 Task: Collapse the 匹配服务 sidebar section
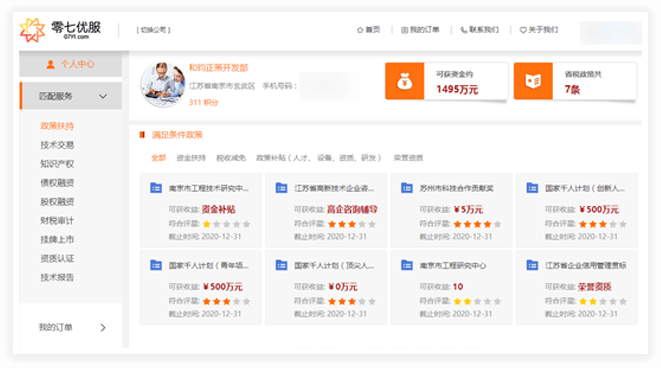point(70,96)
